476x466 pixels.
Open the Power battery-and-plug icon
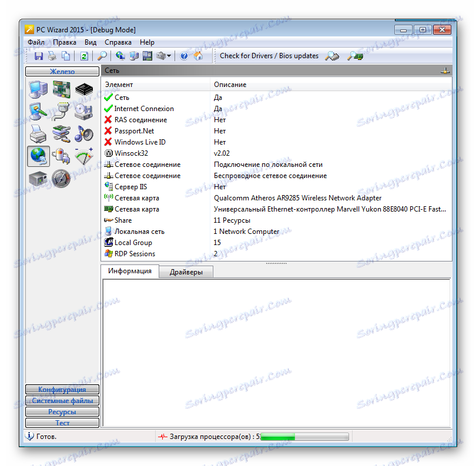point(61,156)
